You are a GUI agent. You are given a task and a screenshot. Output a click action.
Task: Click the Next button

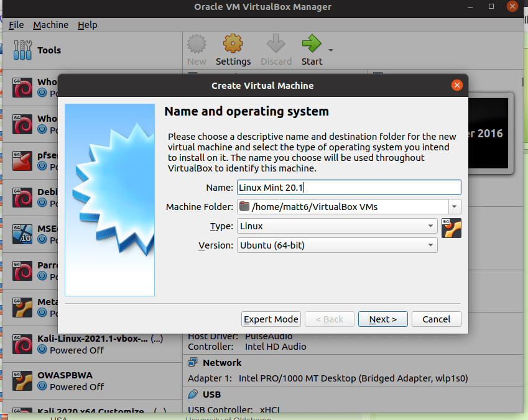point(382,319)
